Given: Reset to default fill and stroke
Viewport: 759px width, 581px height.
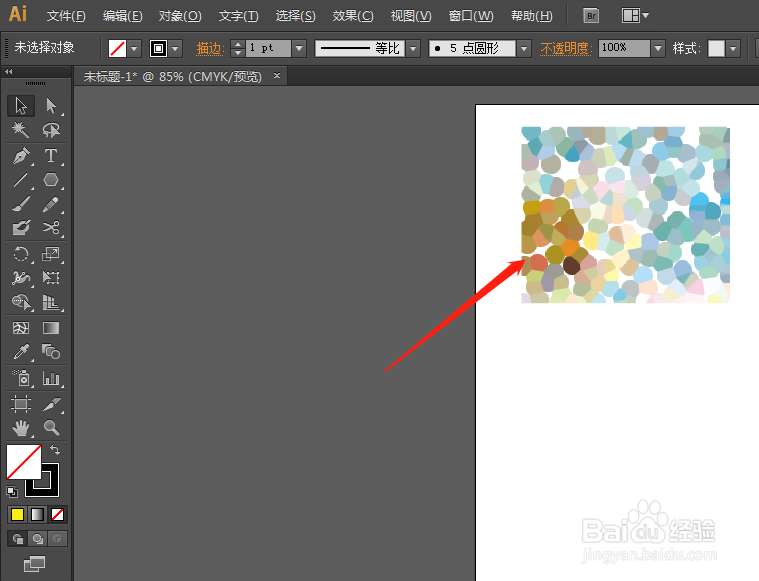Looking at the screenshot, I should pos(12,492).
